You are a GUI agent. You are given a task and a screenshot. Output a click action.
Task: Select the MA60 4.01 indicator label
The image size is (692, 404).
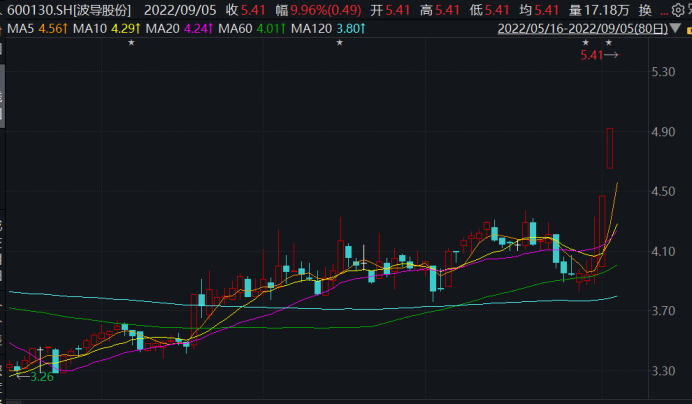coord(252,29)
